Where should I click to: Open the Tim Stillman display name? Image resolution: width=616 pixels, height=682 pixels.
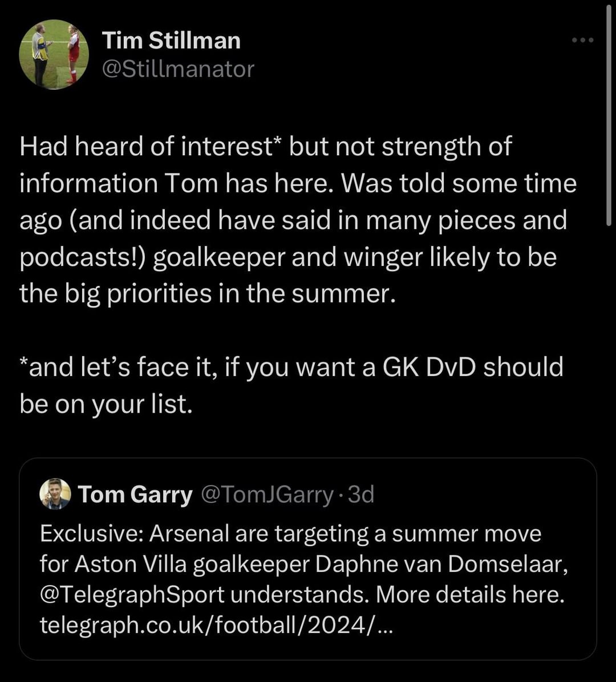click(x=171, y=40)
